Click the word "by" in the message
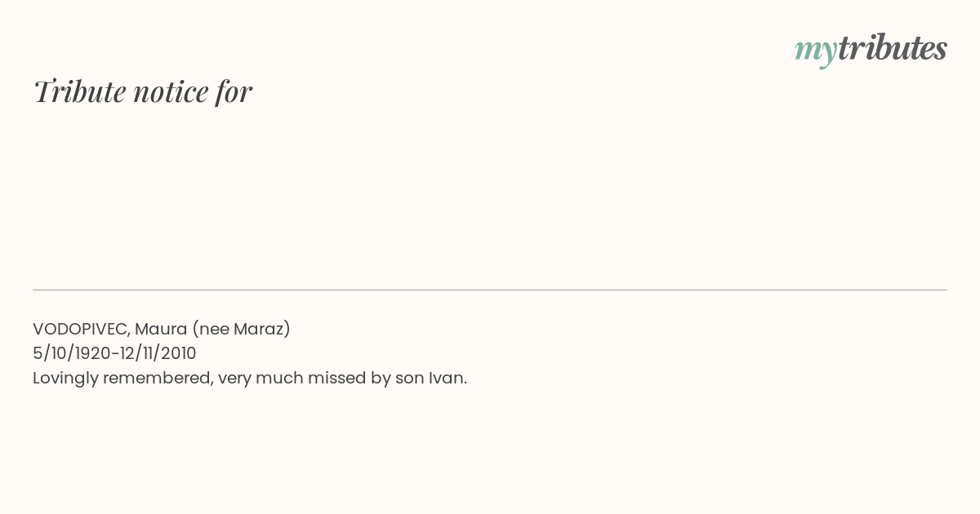The width and height of the screenshot is (980, 514). [379, 379]
